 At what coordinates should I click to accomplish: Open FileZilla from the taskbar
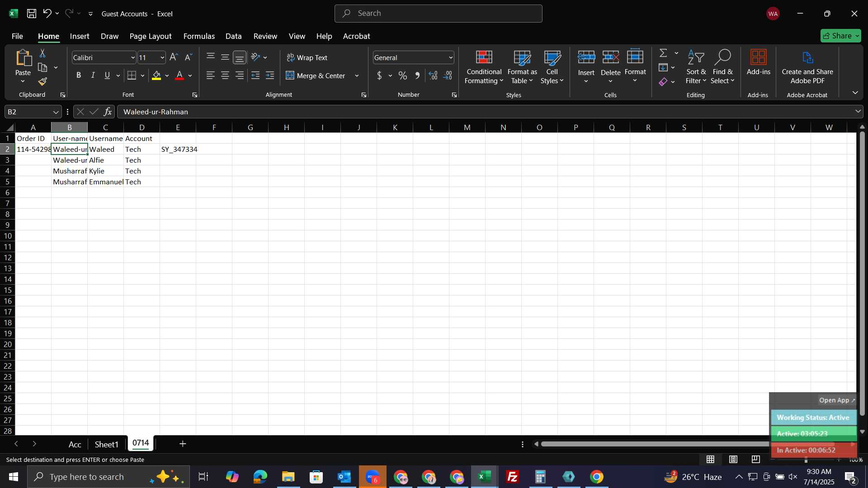click(x=513, y=477)
